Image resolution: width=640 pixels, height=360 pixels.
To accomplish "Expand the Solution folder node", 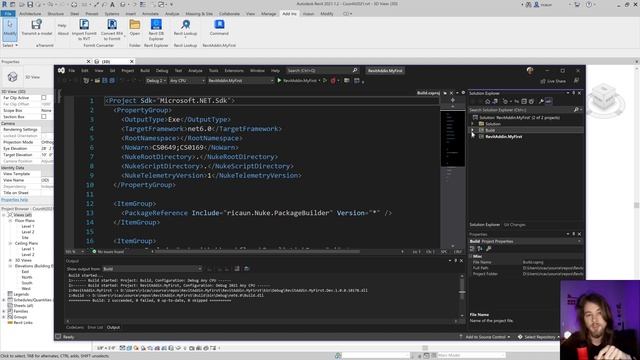I will (x=472, y=124).
